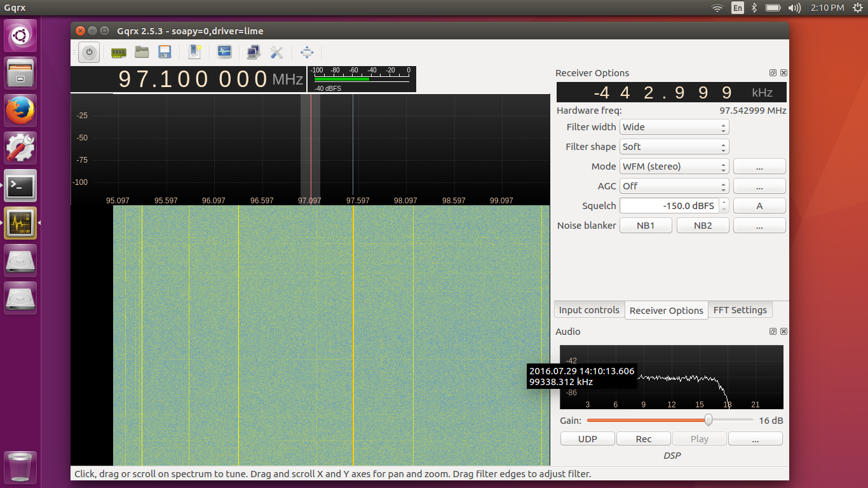Enable the NB2 noise blanker

click(703, 226)
